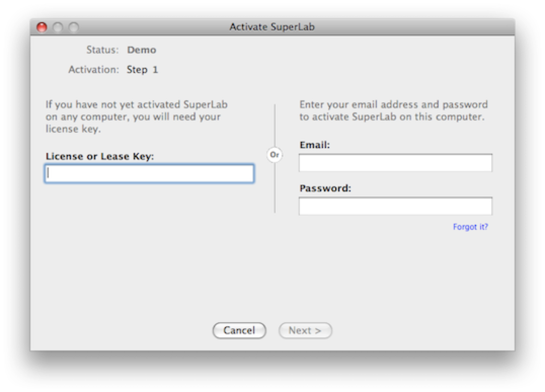Click the email and password instruction text
Viewport: 545px width, 392px height.
394,111
